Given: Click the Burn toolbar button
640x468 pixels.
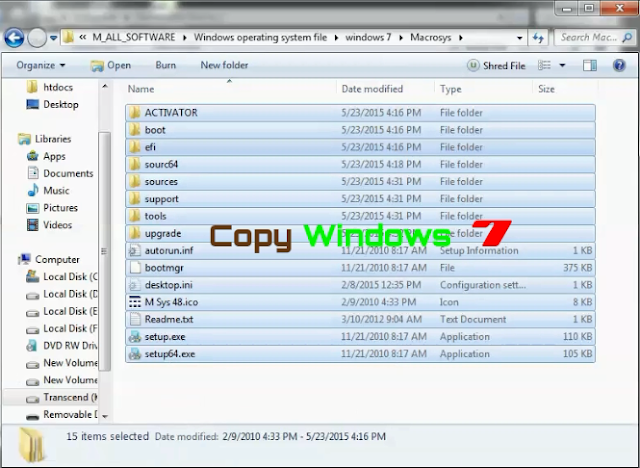Looking at the screenshot, I should point(166,65).
